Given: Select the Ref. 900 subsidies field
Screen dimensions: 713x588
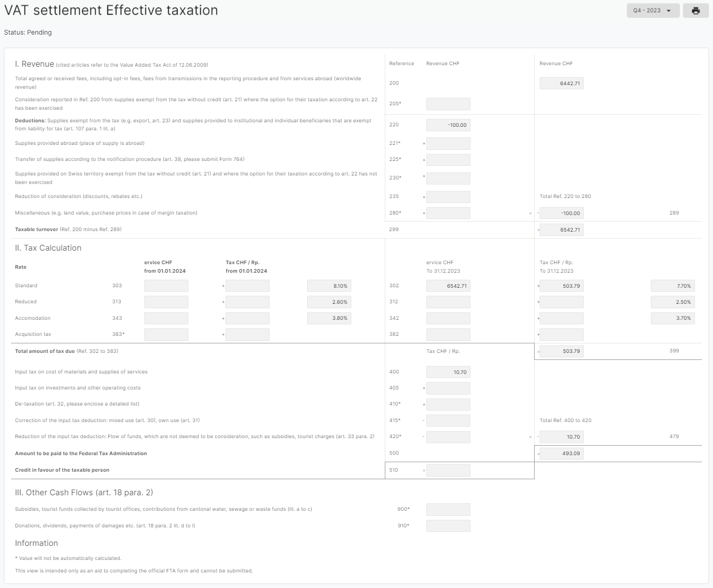Looking at the screenshot, I should tap(448, 509).
